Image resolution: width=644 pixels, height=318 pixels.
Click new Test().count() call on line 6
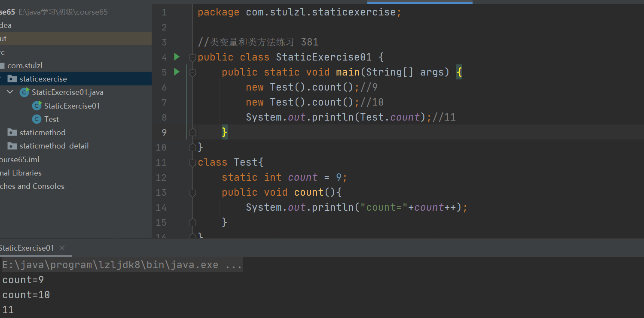pos(302,87)
